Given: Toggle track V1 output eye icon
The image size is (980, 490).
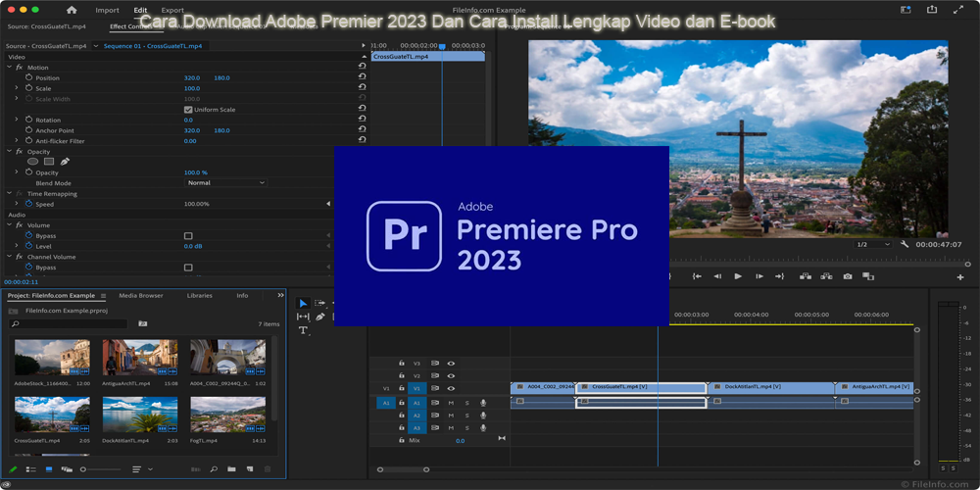Looking at the screenshot, I should 451,388.
